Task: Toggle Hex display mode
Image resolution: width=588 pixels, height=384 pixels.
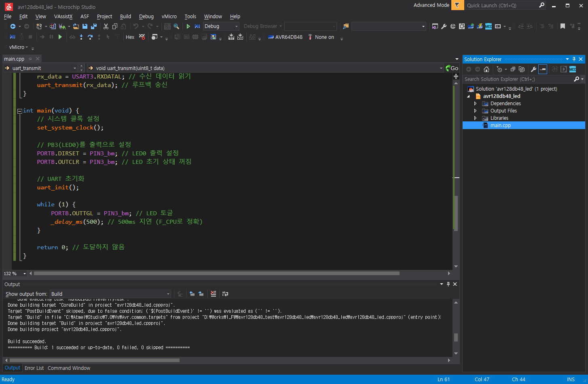Action: coord(130,37)
